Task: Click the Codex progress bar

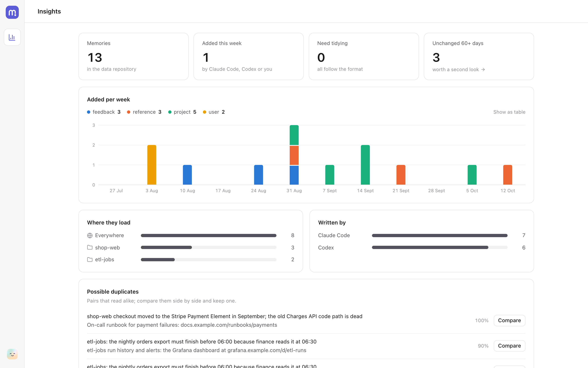Action: coord(440,247)
